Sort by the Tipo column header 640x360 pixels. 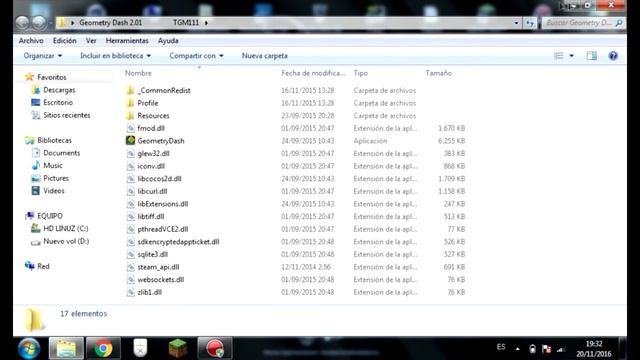click(361, 73)
